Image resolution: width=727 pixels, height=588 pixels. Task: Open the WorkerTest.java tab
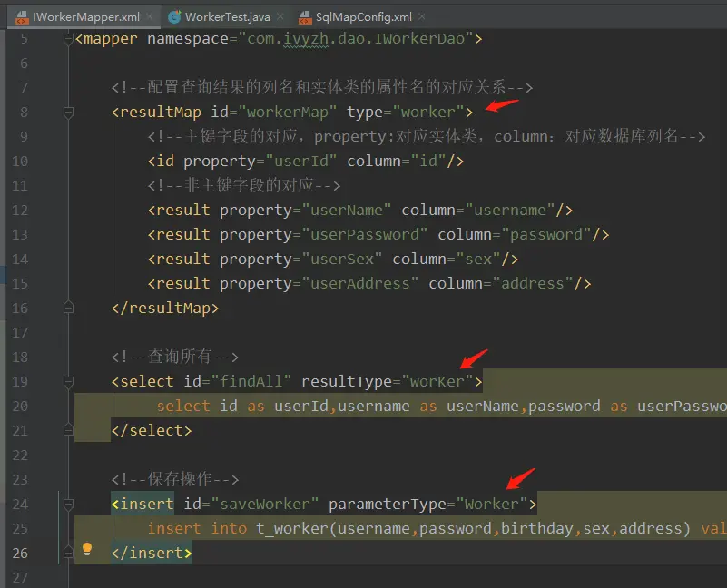[227, 17]
